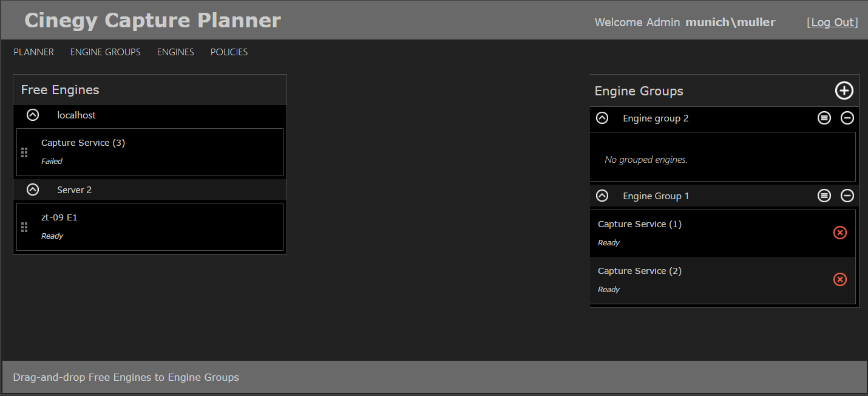This screenshot has height=396, width=868.
Task: Open the POLICIES tab
Action: 229,52
